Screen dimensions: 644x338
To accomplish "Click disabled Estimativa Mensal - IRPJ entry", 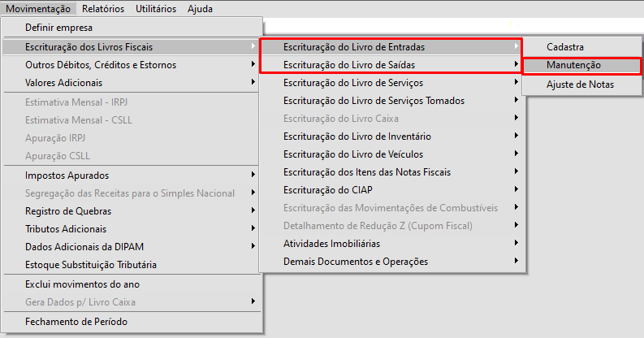I will [x=132, y=102].
